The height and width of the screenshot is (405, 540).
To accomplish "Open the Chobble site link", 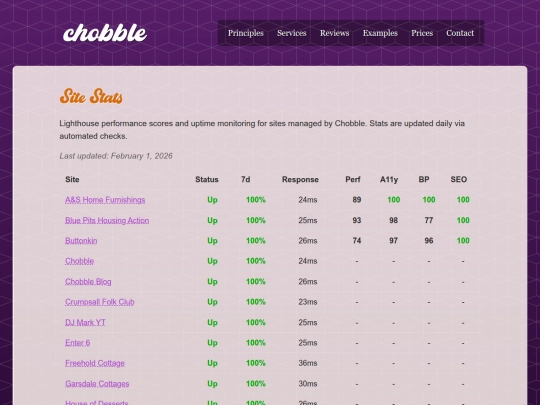I will 79,261.
